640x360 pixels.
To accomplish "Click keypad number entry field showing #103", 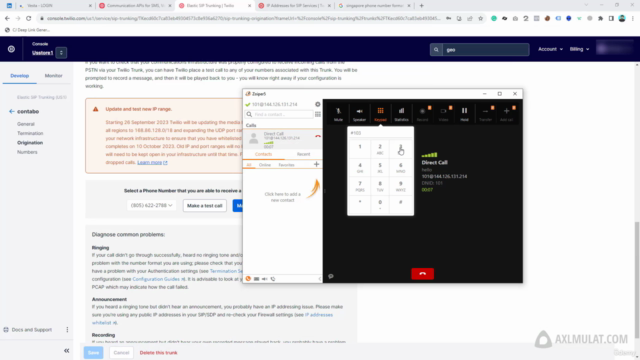I will pos(380,133).
